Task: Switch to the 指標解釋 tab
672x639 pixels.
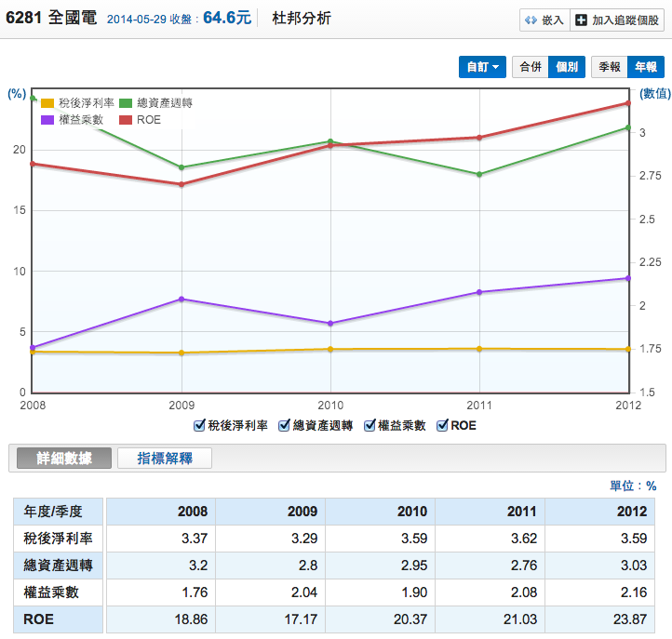Action: coord(165,458)
